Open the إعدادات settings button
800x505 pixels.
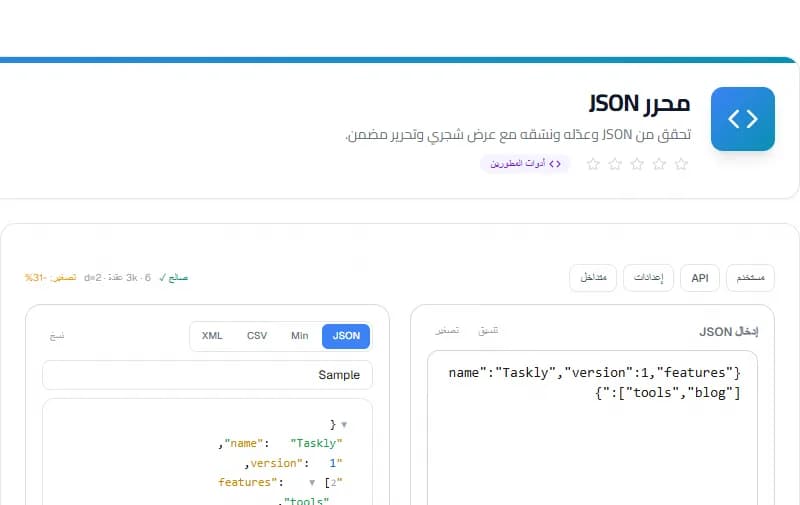pos(648,278)
